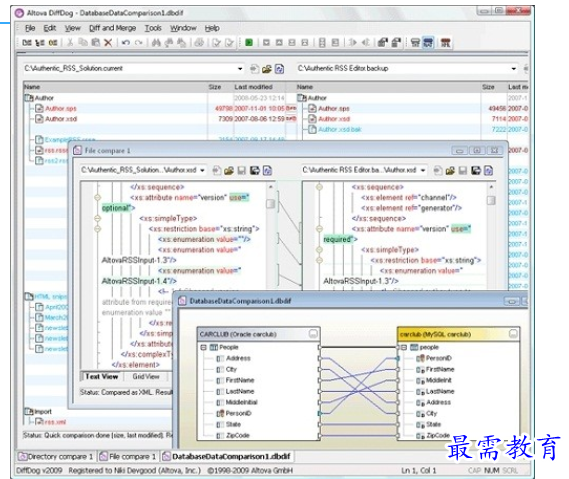
Task: Click the Compare Files toolbar icon
Action: pyautogui.click(x=27, y=43)
